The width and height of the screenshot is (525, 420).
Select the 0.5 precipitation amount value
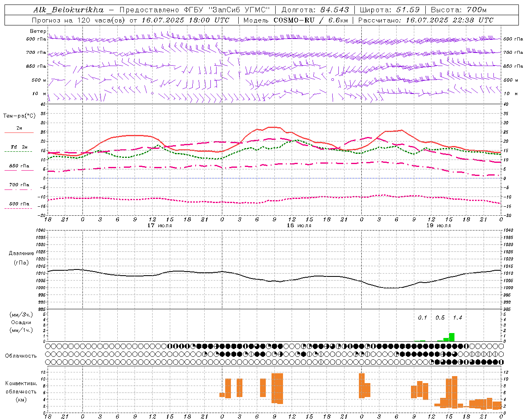pyautogui.click(x=440, y=317)
